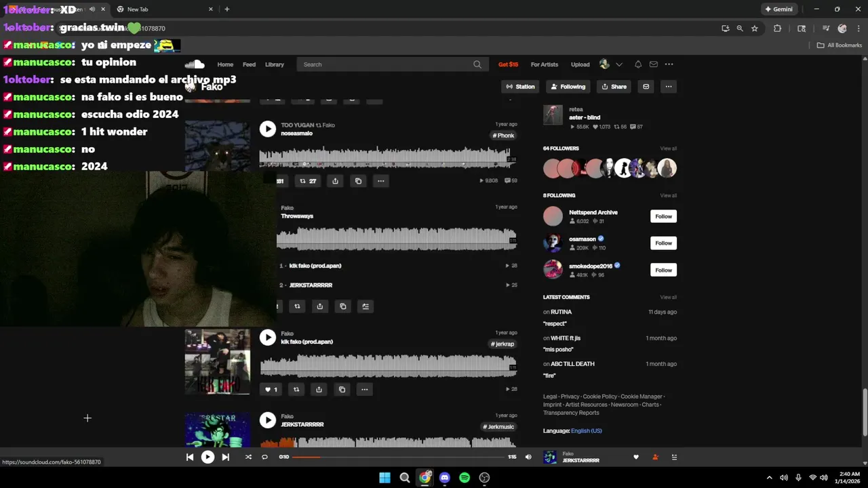Play kik fako (prod.apan) track
Screen dimensions: 868x488
tap(268, 338)
